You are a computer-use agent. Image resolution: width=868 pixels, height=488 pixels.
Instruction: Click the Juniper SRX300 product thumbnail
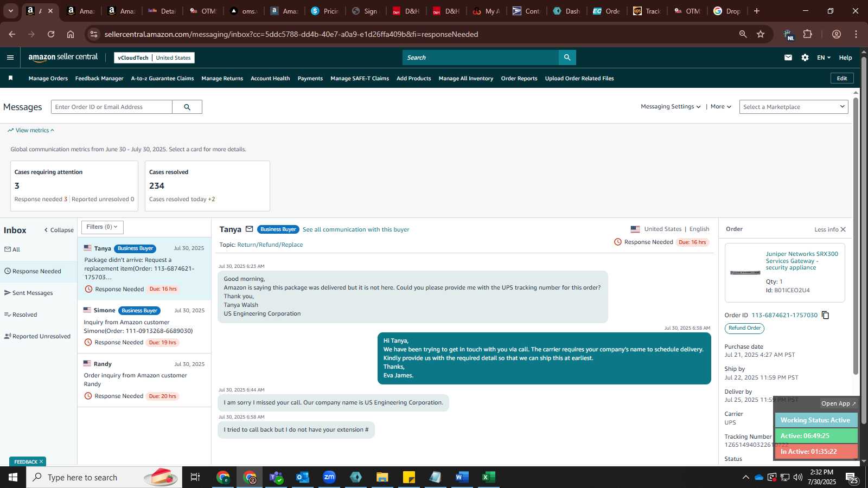pos(745,272)
